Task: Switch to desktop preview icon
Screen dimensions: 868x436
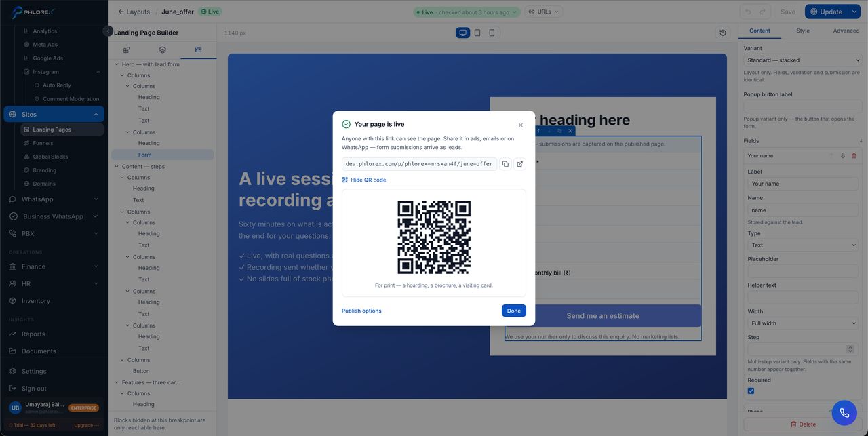Action: coord(463,33)
